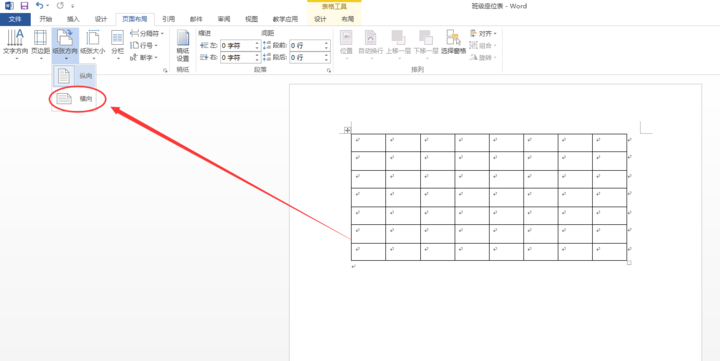Decrease 段后 spacing with down stepper
The height and width of the screenshot is (361, 720).
tap(327, 60)
